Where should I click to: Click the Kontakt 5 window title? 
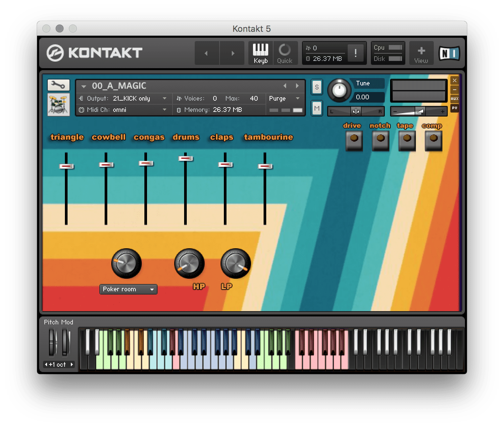tap(252, 29)
